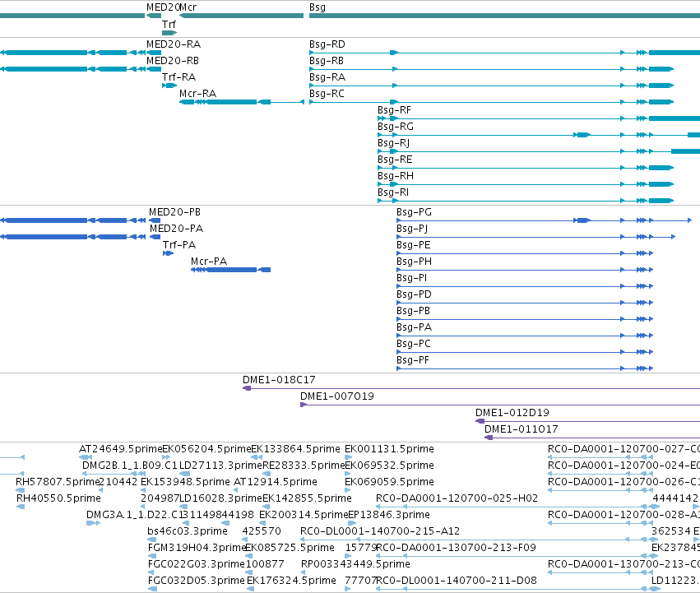
Task: Select the Trf-PA protein label
Action: pos(179,245)
